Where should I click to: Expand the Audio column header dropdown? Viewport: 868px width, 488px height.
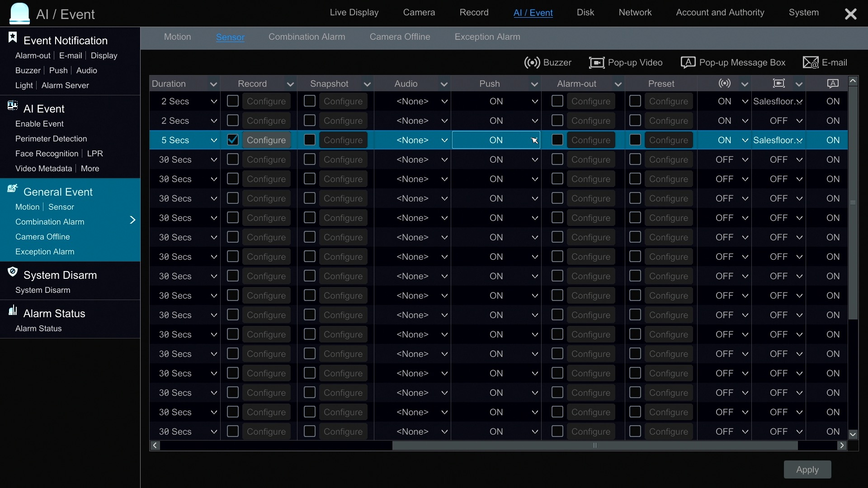coord(444,84)
